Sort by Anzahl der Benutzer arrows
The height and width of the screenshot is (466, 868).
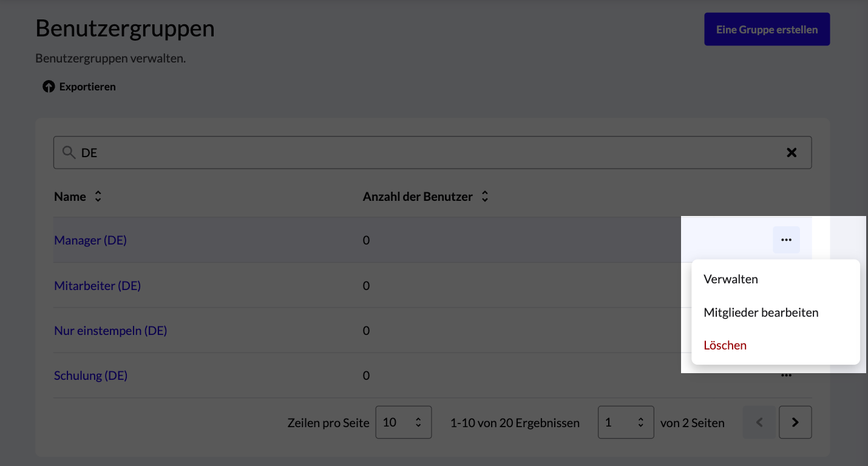point(484,197)
